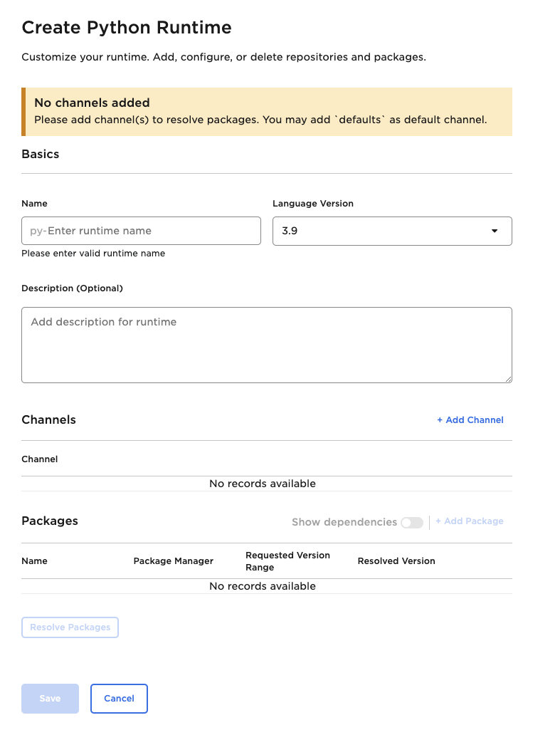Click the Save button
This screenshot has height=730, width=560.
[x=50, y=699]
